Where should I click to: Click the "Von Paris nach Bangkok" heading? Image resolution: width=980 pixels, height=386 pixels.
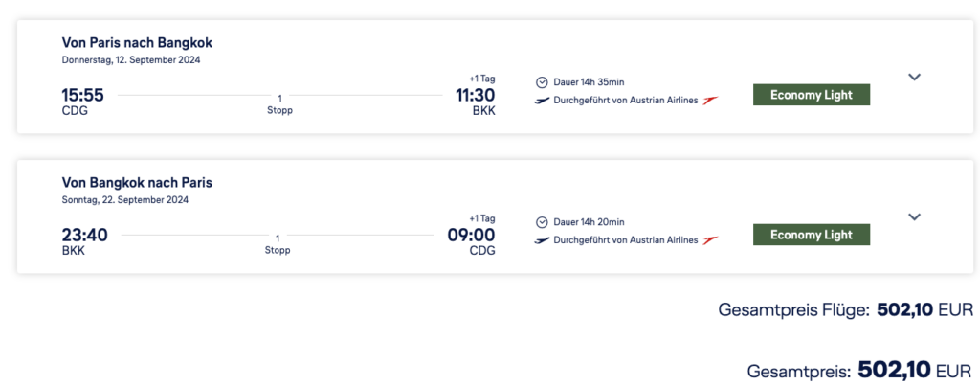tap(137, 42)
